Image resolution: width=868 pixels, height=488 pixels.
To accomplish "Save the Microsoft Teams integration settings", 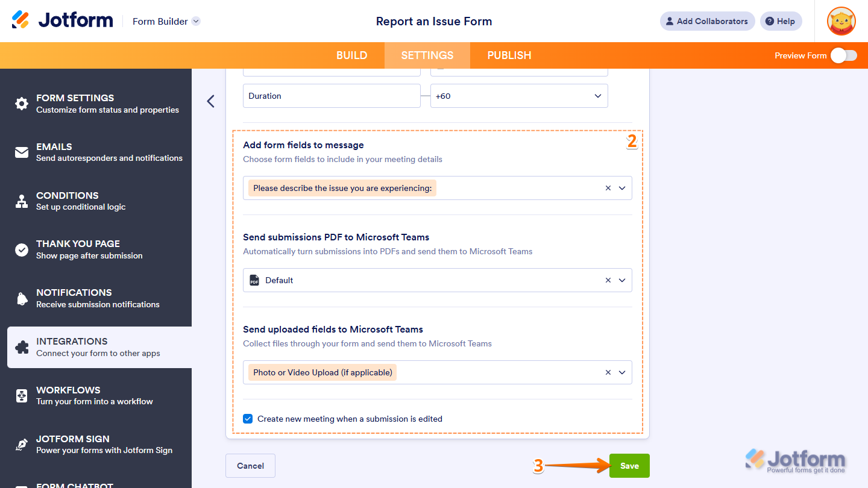I will pyautogui.click(x=629, y=465).
